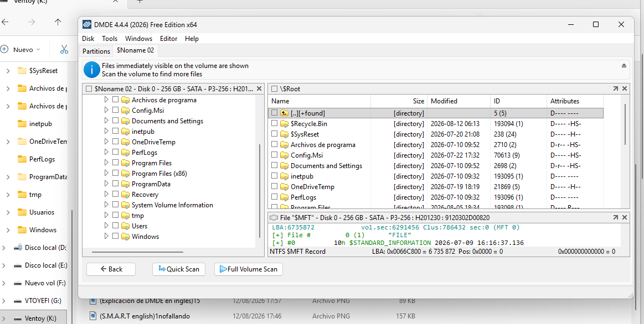Click the Program Files (x86) folder icon in tree
The width and height of the screenshot is (644, 324).
[x=125, y=174]
